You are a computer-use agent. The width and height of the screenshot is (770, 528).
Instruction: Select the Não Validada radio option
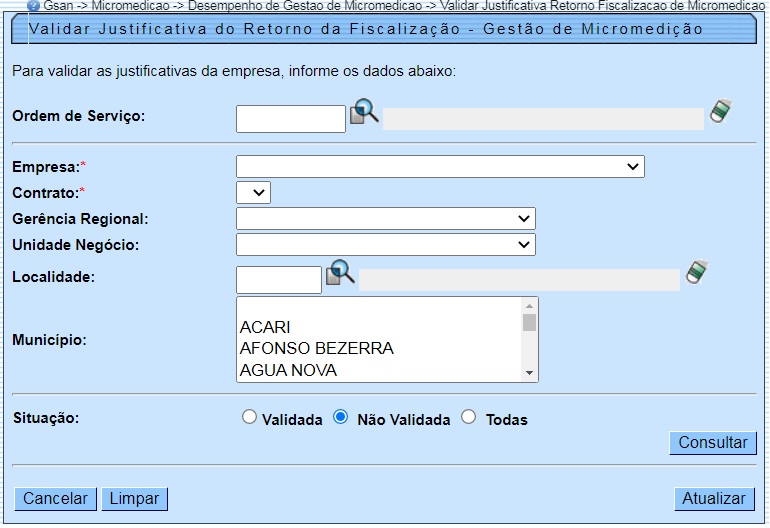340,417
